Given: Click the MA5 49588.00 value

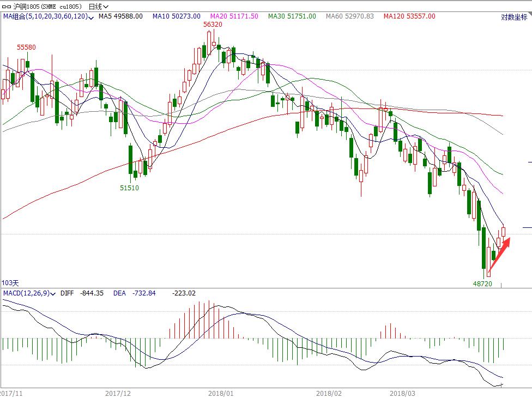Looking at the screenshot, I should point(120,16).
